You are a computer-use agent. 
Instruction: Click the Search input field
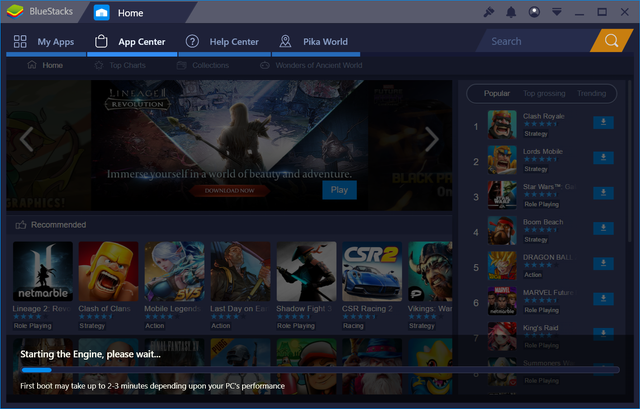point(537,41)
